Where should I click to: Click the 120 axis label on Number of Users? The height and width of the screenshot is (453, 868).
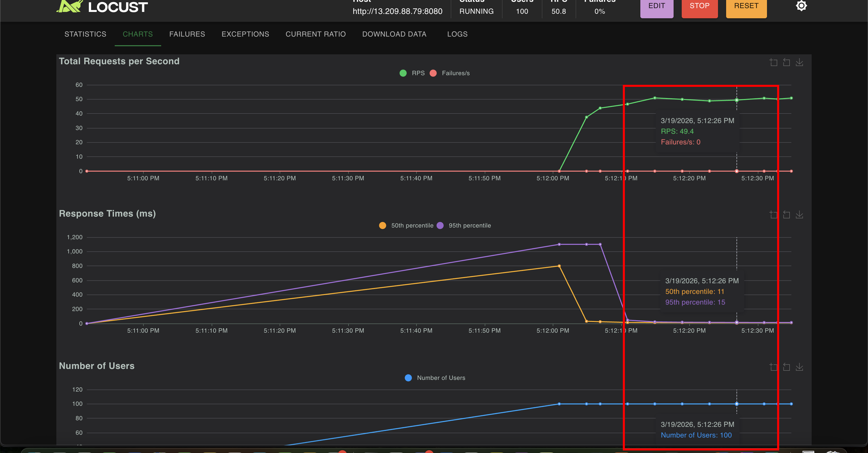[77, 390]
